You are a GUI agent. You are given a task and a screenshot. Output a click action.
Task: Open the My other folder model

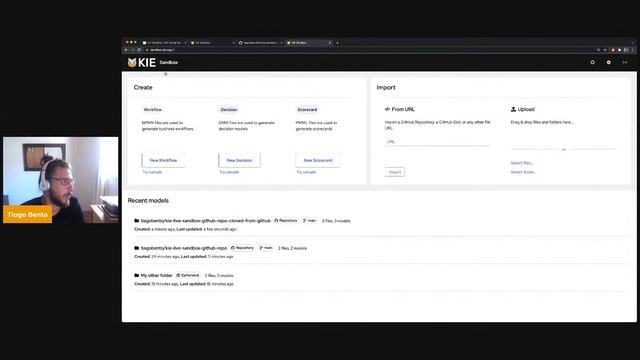(156, 276)
